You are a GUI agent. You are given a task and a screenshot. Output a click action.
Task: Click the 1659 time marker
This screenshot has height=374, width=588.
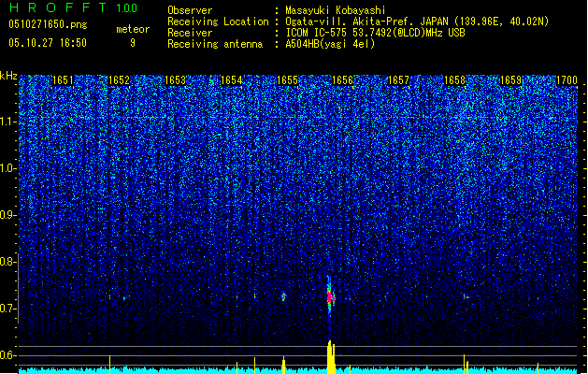pyautogui.click(x=511, y=80)
